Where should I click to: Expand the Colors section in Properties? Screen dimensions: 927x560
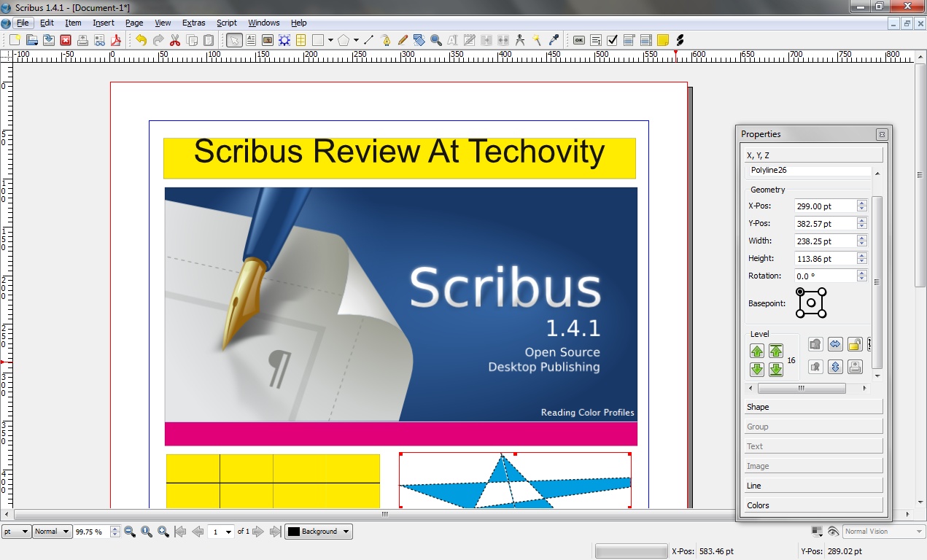(814, 505)
